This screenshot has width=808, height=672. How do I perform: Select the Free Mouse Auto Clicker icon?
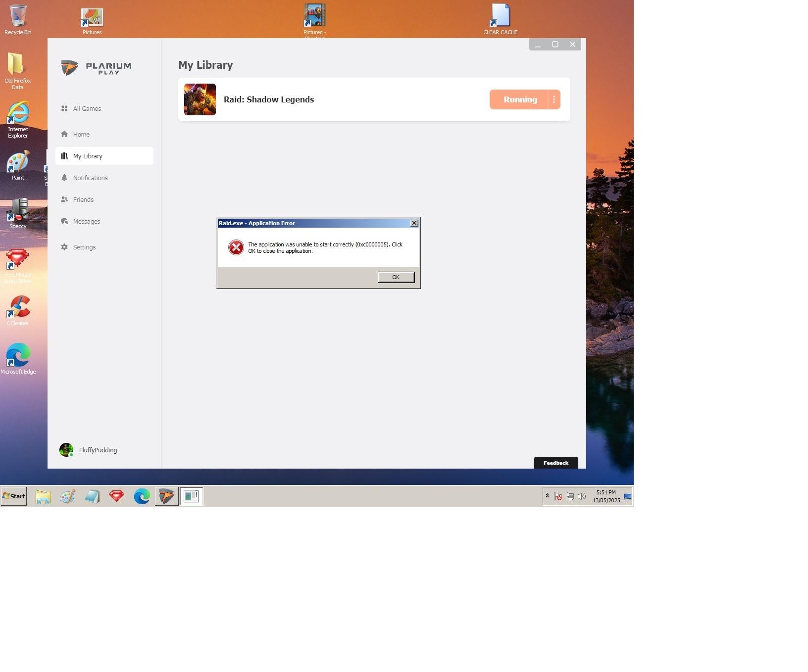point(18,266)
